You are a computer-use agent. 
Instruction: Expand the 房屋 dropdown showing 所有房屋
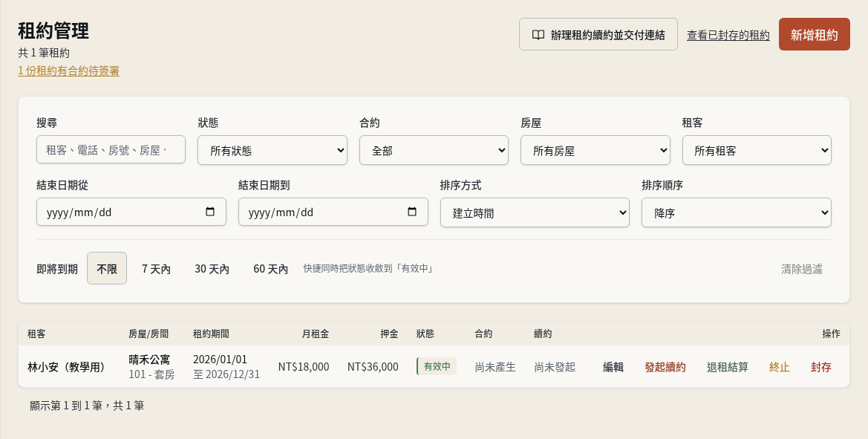point(595,150)
